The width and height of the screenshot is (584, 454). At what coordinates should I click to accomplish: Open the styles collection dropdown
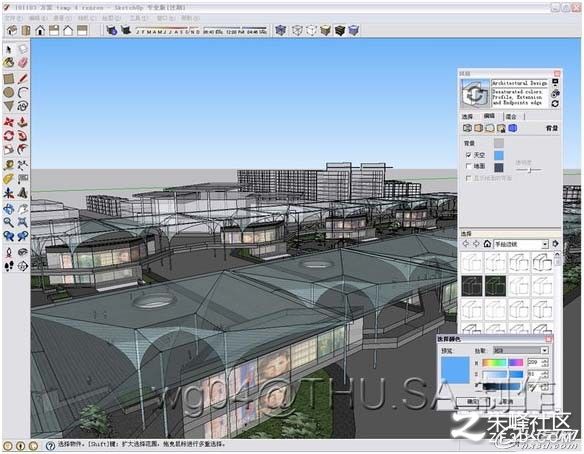pyautogui.click(x=521, y=244)
